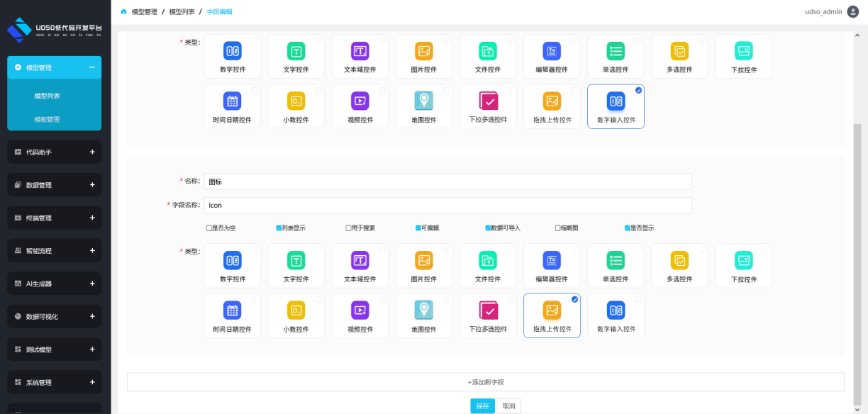Viewport: 868px width, 414px height.
Task: Uncheck the 列表显示 checkbox
Action: (x=279, y=228)
